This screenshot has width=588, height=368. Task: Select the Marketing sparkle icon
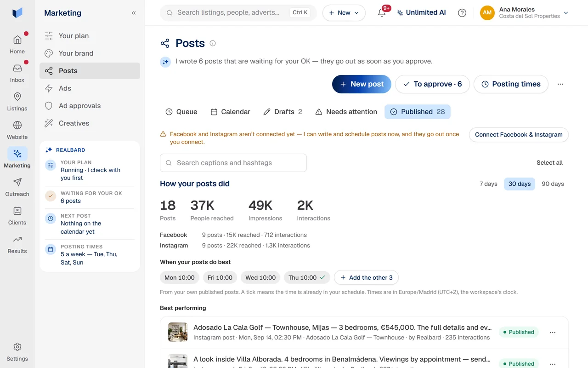click(17, 154)
